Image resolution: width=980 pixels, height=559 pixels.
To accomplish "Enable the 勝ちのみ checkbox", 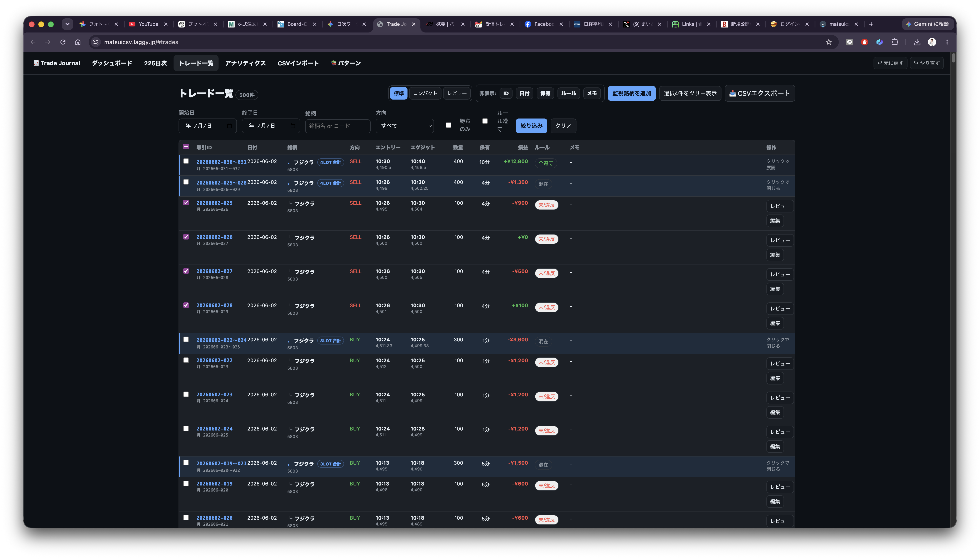I will (x=448, y=125).
